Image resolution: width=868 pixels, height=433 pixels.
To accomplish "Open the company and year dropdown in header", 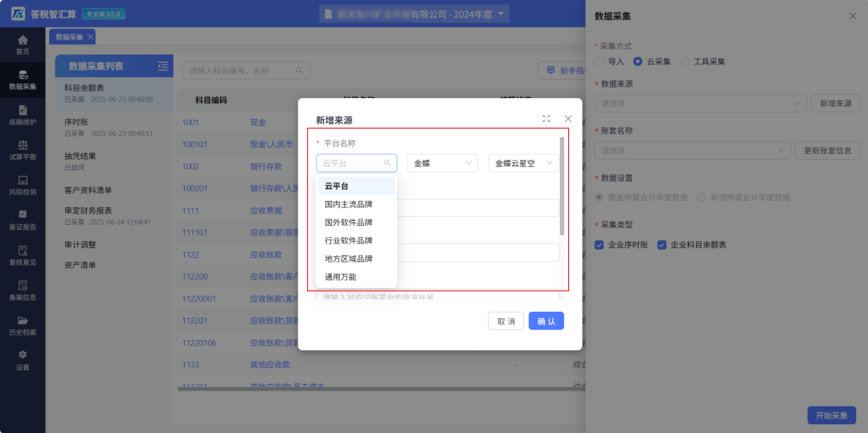I will pyautogui.click(x=414, y=14).
